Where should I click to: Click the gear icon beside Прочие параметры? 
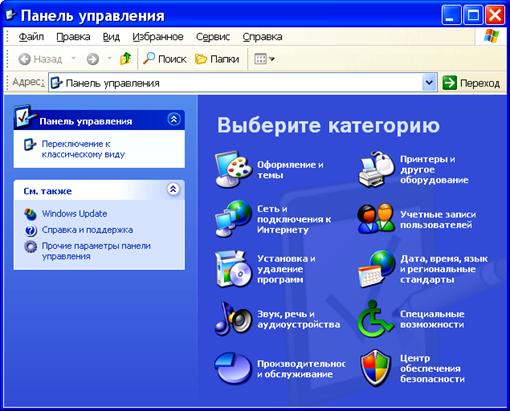pyautogui.click(x=30, y=247)
